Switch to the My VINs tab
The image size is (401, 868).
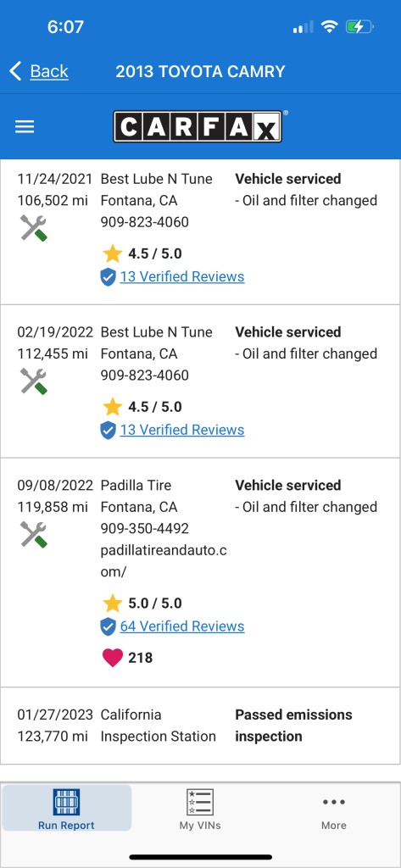(x=200, y=808)
